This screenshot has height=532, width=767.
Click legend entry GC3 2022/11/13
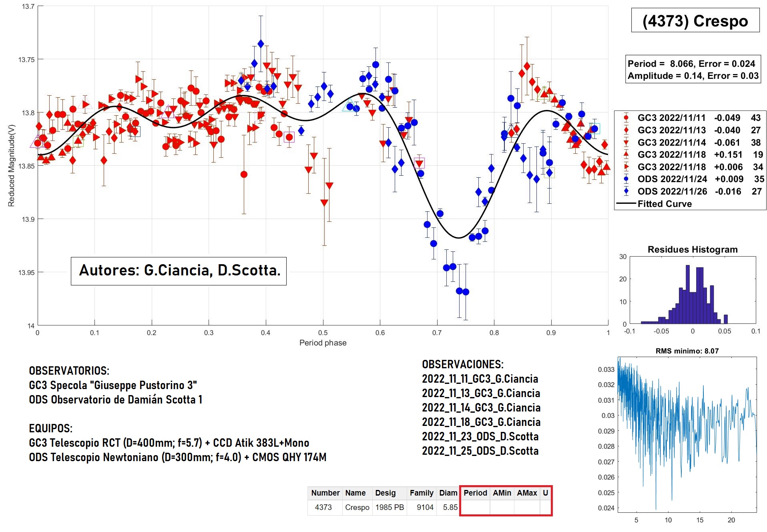690,130
